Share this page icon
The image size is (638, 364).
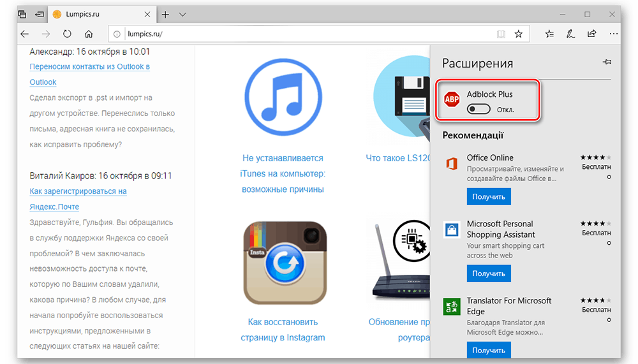(592, 34)
